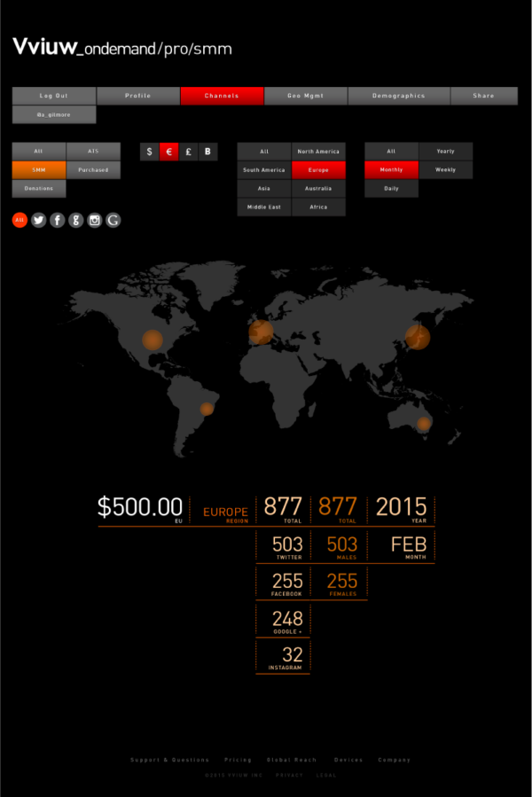Click the euro currency icon
This screenshot has height=797, width=532.
(168, 152)
